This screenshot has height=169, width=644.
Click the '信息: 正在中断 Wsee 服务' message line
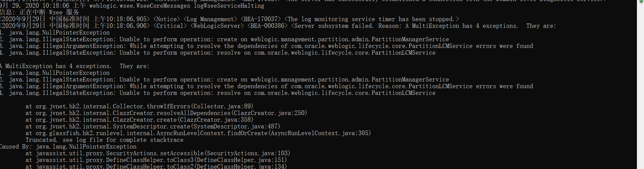point(40,12)
